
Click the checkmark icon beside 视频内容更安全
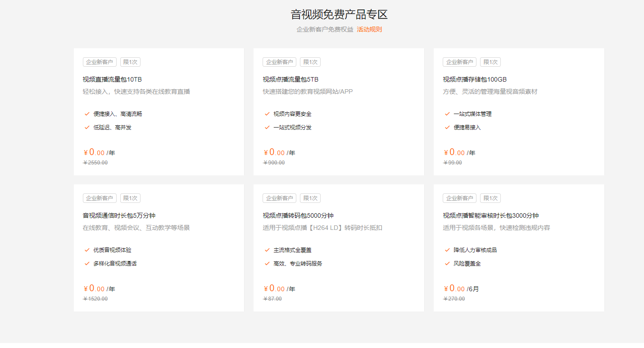click(267, 114)
